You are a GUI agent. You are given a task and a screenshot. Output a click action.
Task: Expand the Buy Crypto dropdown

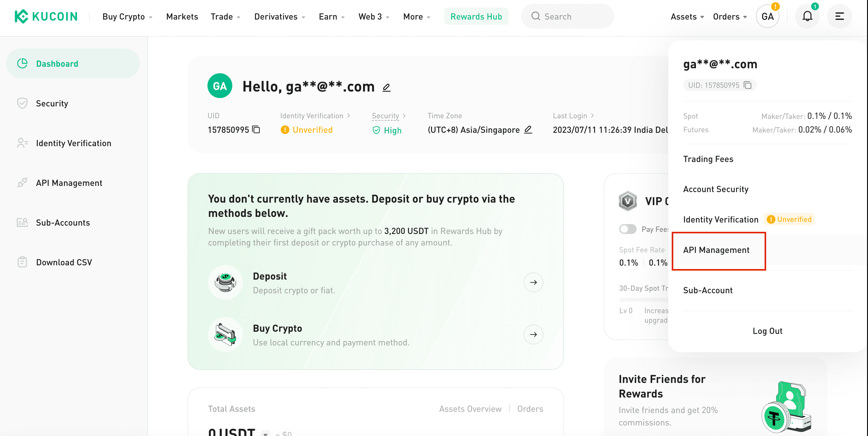coord(127,16)
